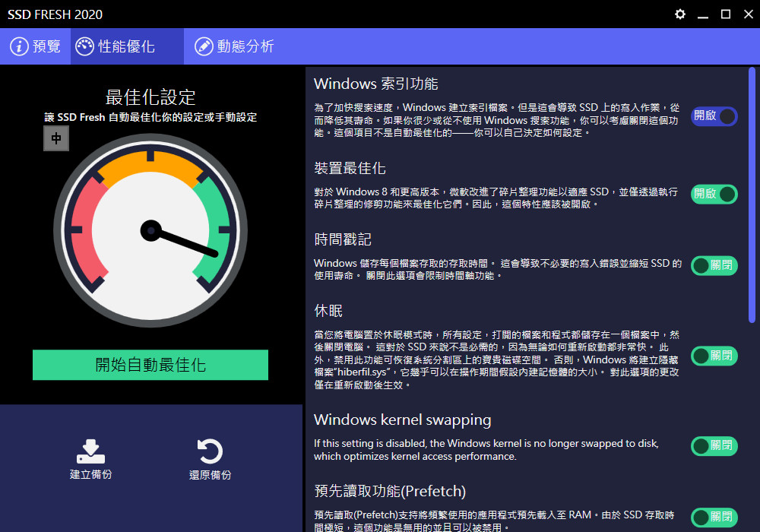Viewport: 760px width, 532px height.
Task: Toggle the 預先讀取功能(Prefetch) switch
Action: click(x=714, y=517)
